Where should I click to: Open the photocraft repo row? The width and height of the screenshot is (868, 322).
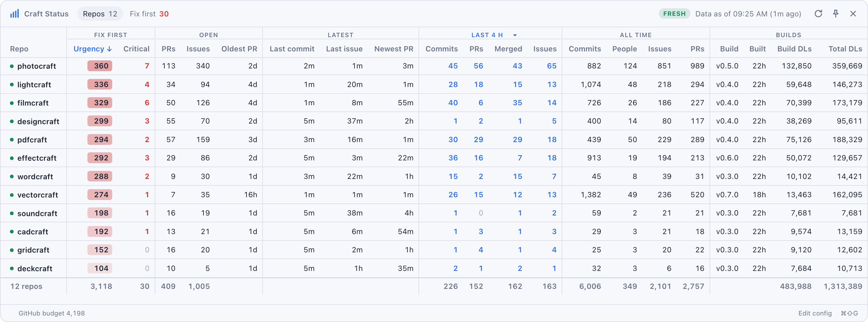pyautogui.click(x=434, y=66)
